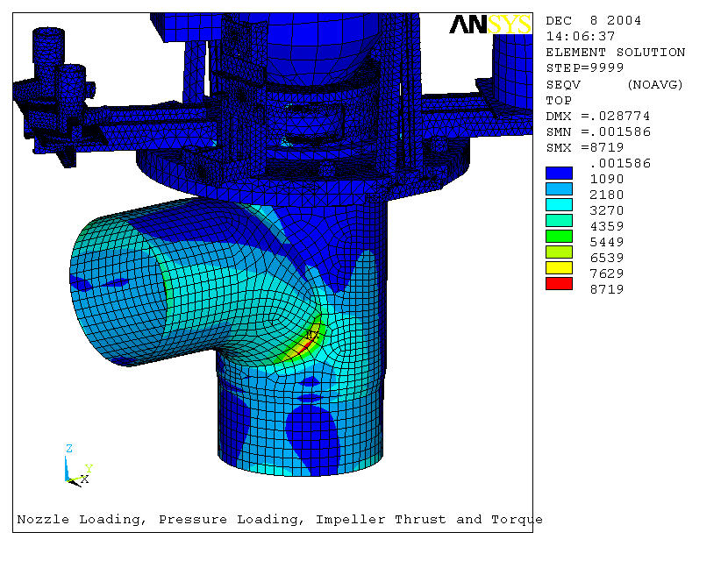Click the SMN =.001586 value

point(598,131)
